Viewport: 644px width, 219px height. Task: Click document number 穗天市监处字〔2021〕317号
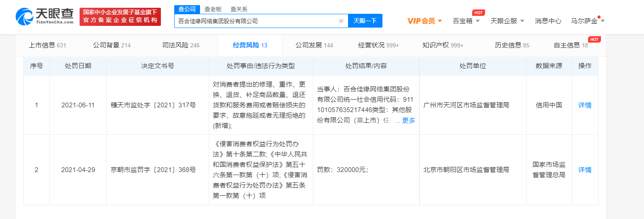pyautogui.click(x=153, y=105)
